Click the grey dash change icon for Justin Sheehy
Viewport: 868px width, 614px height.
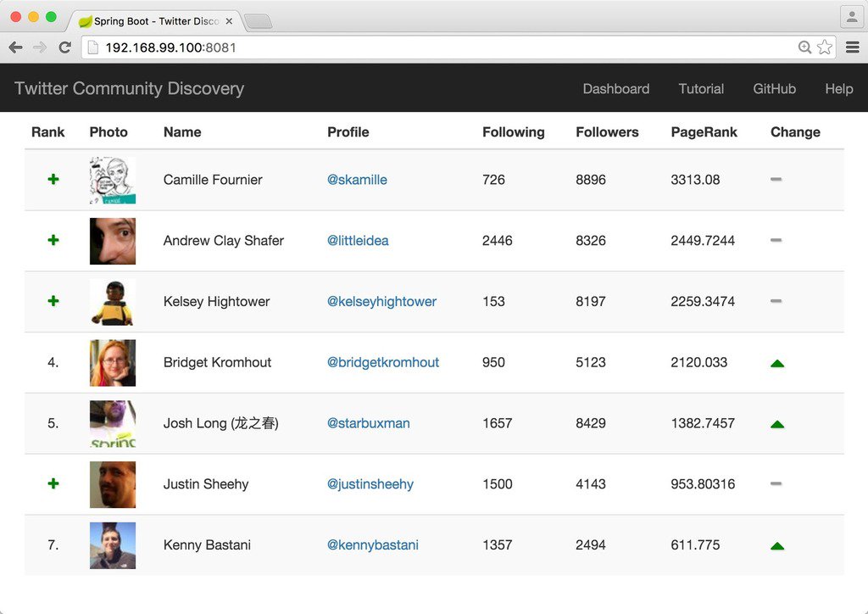pyautogui.click(x=776, y=484)
